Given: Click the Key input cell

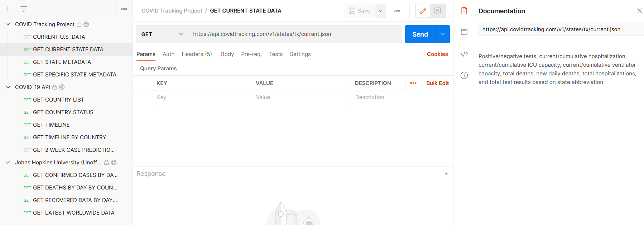Looking at the screenshot, I should (202, 97).
